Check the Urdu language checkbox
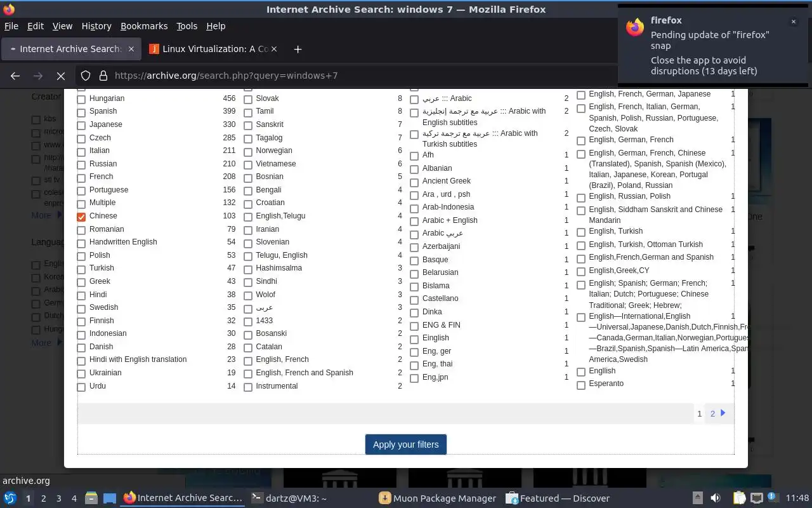 click(81, 387)
